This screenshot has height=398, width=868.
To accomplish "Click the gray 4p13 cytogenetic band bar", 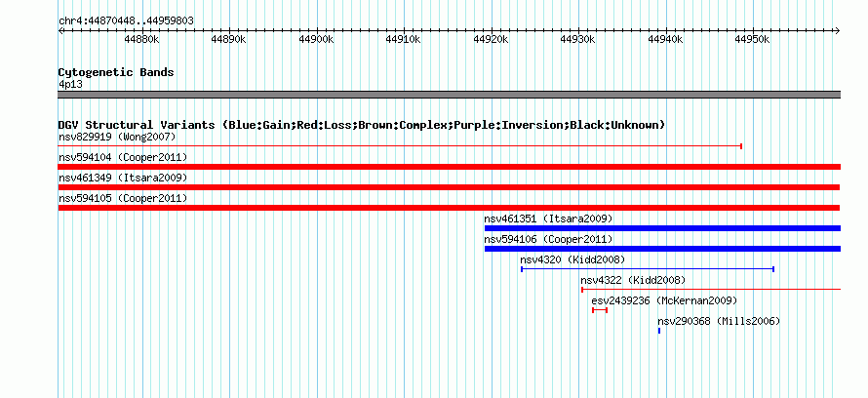I will click(450, 95).
